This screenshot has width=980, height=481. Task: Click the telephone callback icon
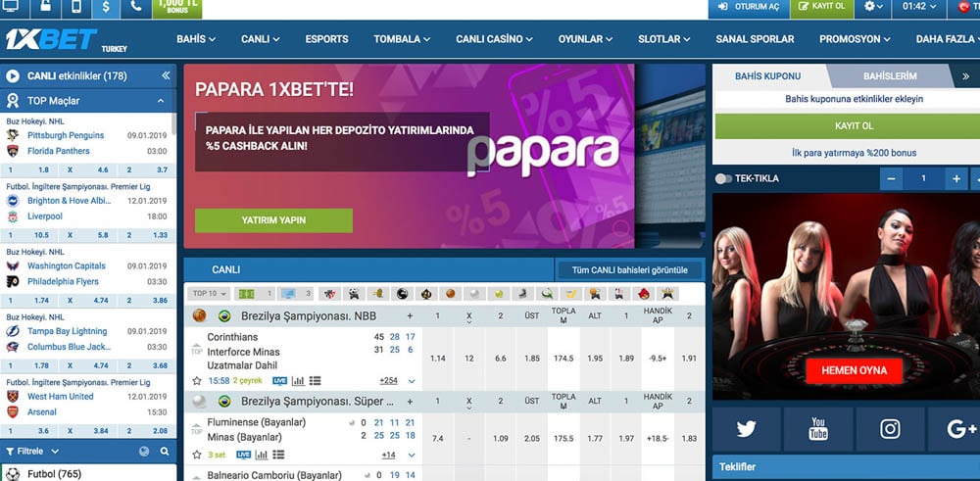click(x=135, y=7)
